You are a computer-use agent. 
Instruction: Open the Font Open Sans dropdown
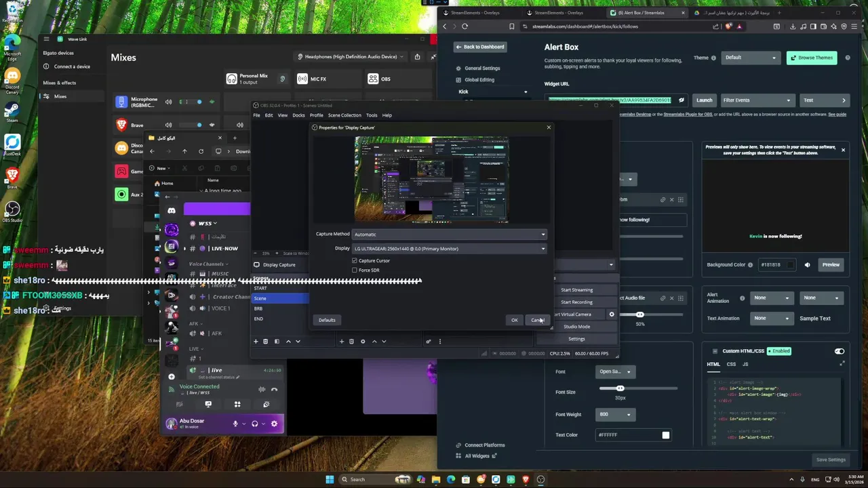point(615,371)
